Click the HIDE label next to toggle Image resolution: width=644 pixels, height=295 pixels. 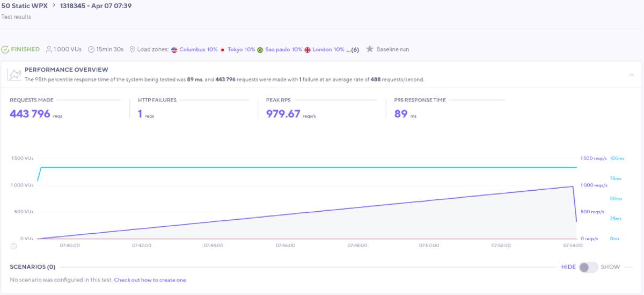click(x=568, y=267)
